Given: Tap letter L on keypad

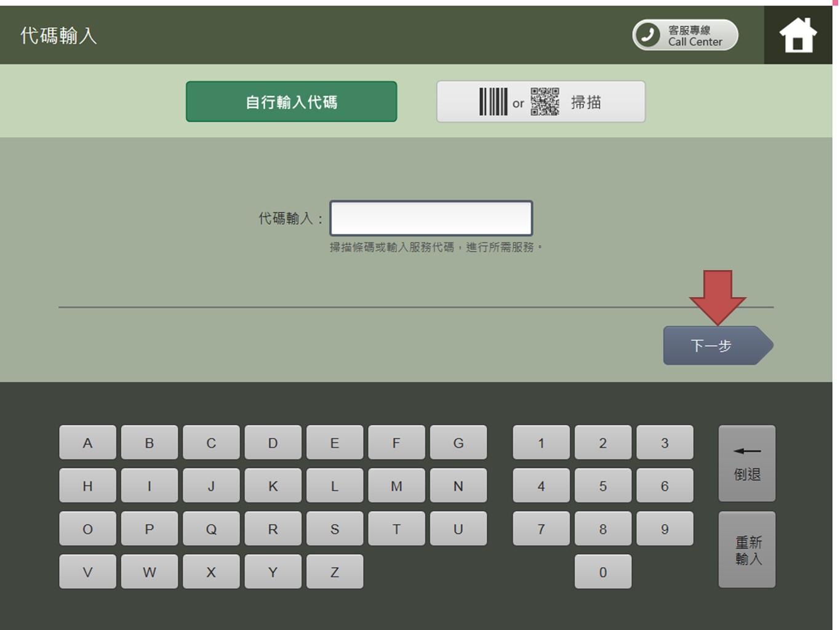Looking at the screenshot, I should click(x=335, y=485).
